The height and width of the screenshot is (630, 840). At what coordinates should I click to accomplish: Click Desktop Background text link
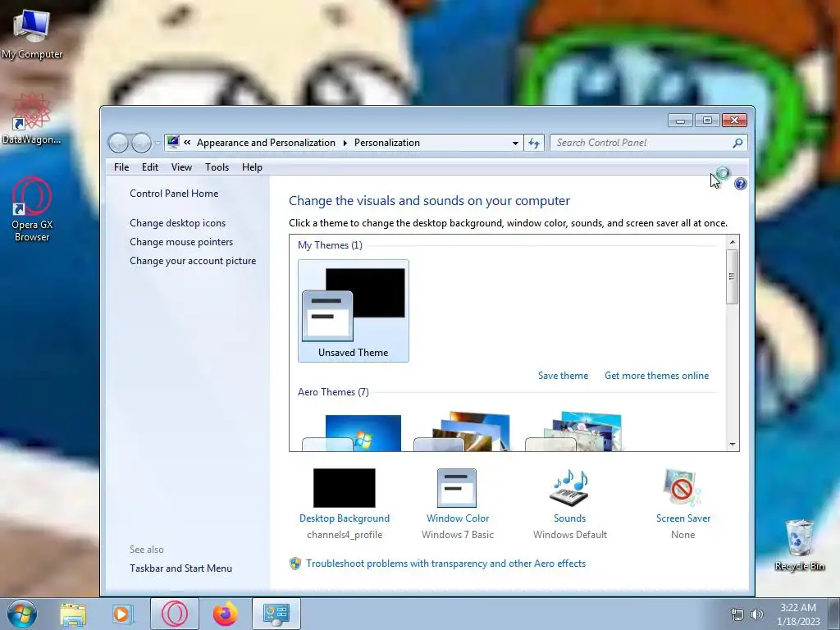[x=345, y=518]
